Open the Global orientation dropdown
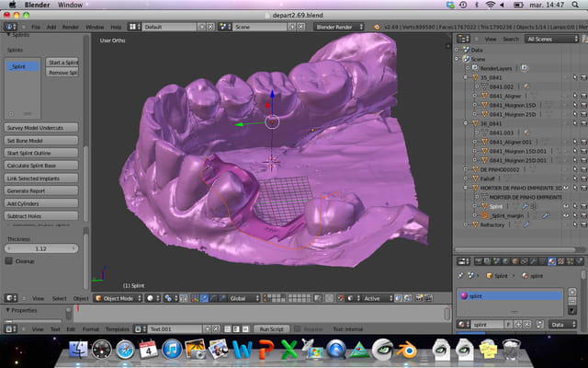Viewport: 588px width, 368px height. click(x=244, y=298)
